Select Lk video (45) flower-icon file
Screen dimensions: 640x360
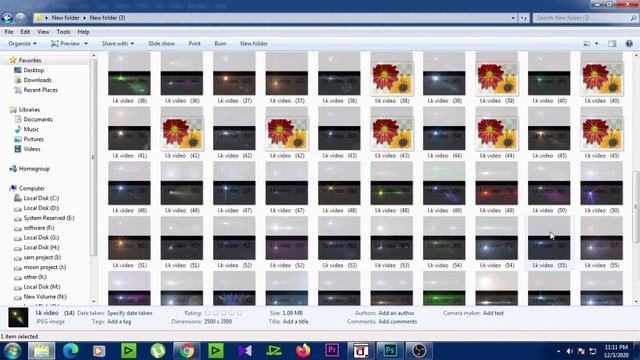coord(601,133)
